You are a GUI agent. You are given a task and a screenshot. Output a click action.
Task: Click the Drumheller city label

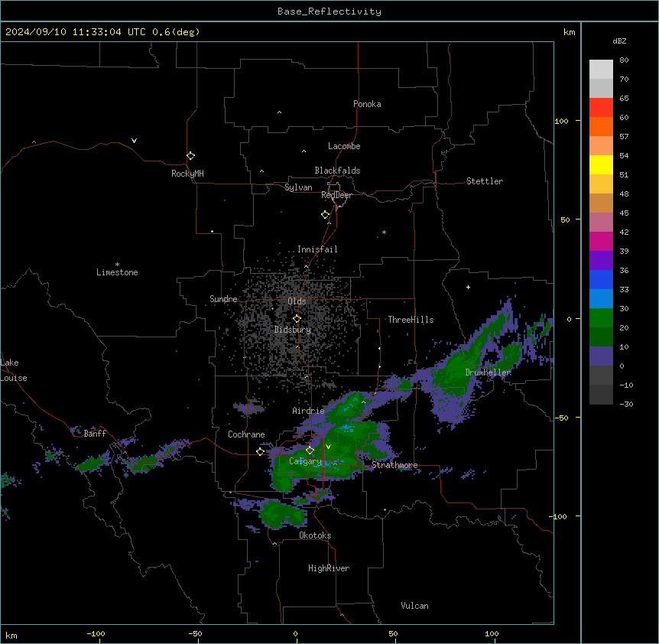pyautogui.click(x=488, y=372)
